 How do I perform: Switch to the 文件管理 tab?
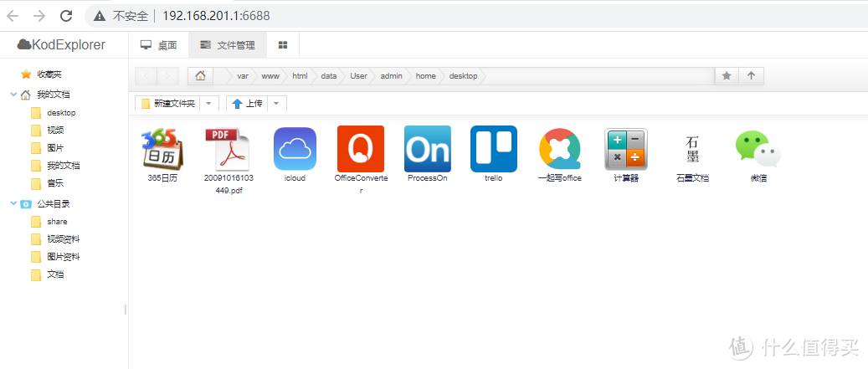click(227, 44)
